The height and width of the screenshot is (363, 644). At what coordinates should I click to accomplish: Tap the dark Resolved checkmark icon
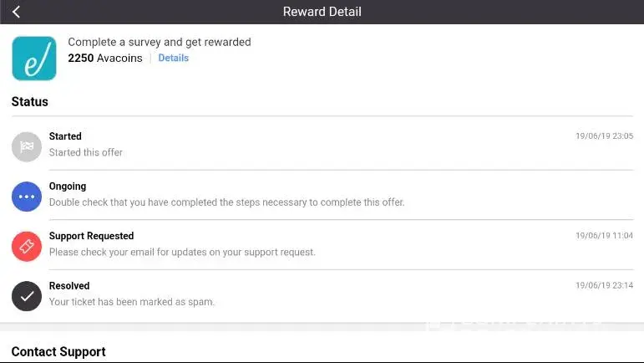[x=27, y=296]
